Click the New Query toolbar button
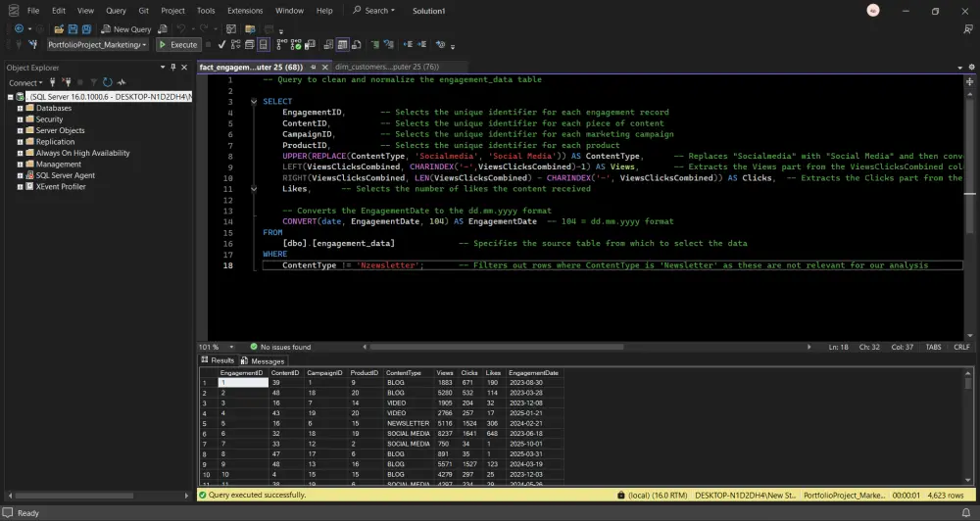980x521 pixels. click(x=126, y=29)
